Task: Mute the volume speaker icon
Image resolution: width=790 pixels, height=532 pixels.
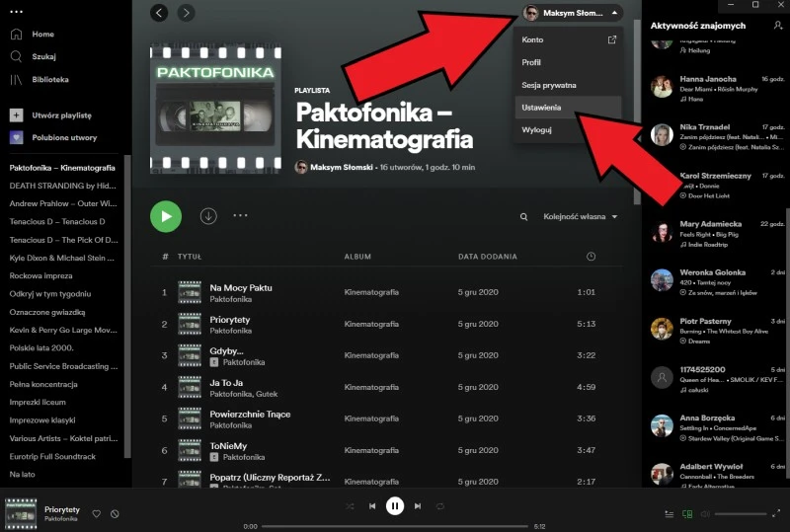Action: [x=705, y=514]
